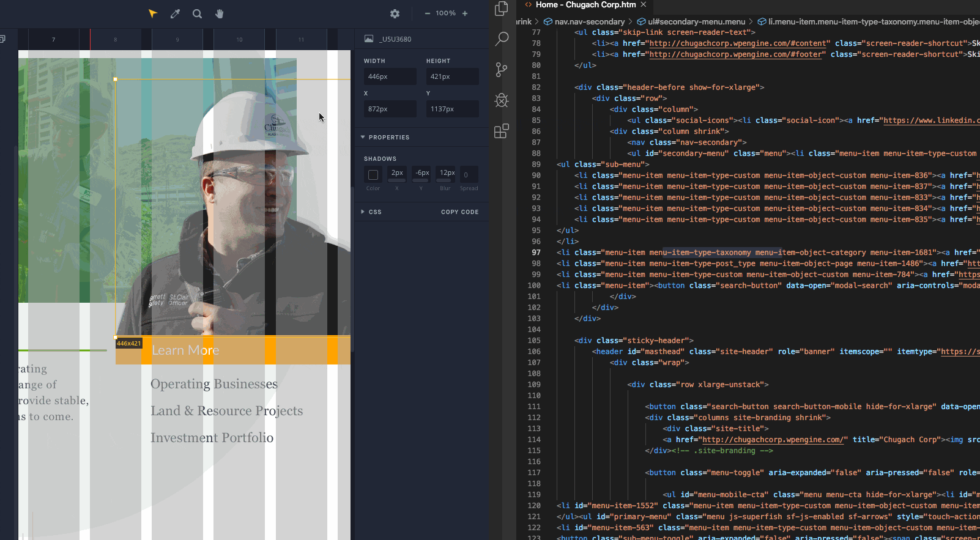Expand the CSS section

(x=363, y=212)
